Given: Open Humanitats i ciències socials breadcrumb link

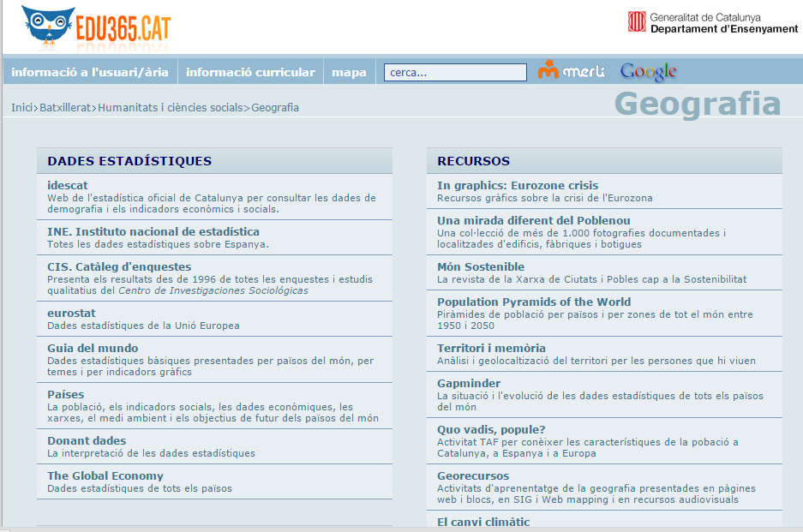Looking at the screenshot, I should 171,108.
